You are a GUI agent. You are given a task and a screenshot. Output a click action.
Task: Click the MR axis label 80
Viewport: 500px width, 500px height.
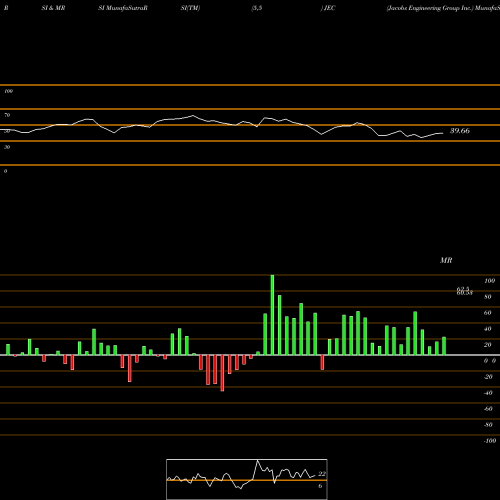click(488, 297)
